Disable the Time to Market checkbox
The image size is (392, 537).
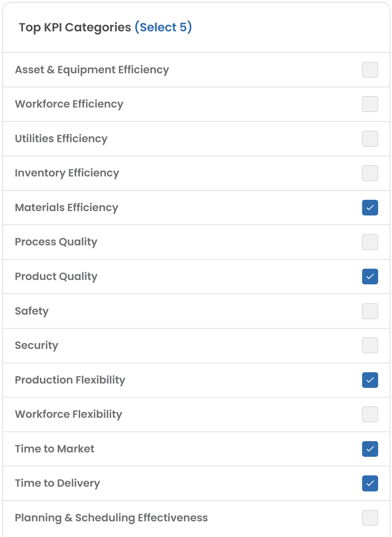coord(370,449)
